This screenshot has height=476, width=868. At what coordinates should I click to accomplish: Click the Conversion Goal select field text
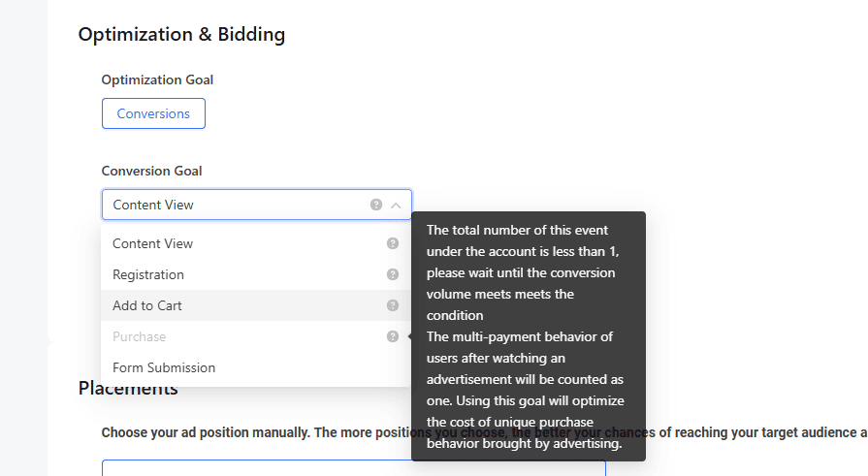(x=153, y=205)
